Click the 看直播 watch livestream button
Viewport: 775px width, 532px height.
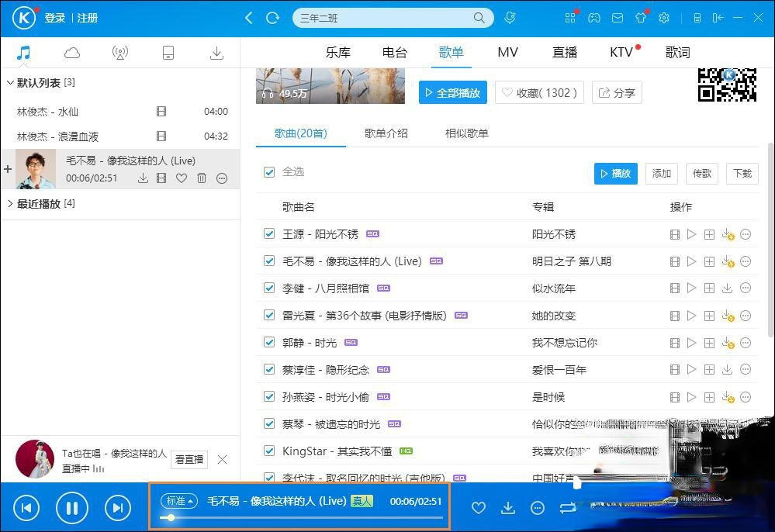point(189,459)
